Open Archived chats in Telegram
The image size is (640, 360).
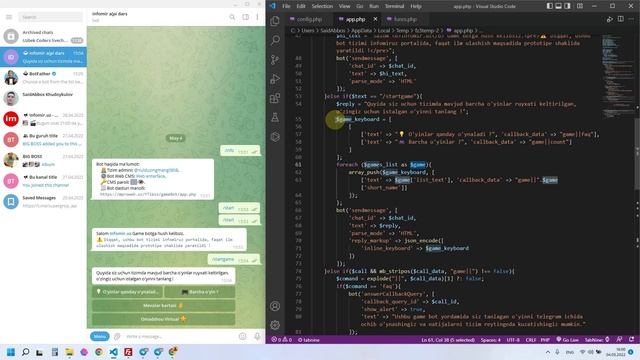click(43, 36)
